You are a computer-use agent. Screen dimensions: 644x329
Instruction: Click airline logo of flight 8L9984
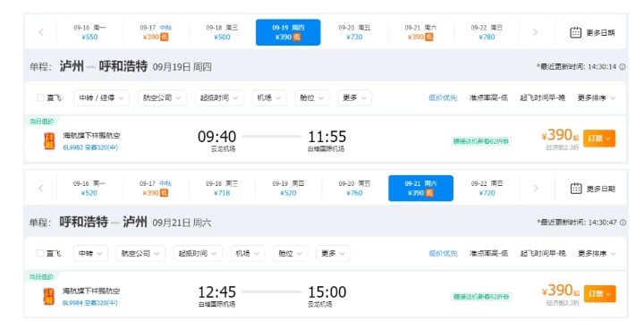click(x=49, y=296)
